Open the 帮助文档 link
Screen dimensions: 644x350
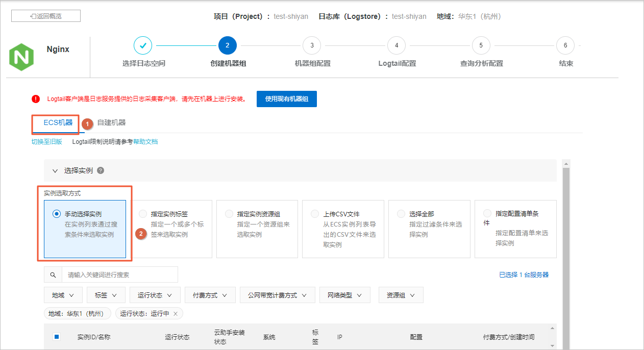(145, 142)
